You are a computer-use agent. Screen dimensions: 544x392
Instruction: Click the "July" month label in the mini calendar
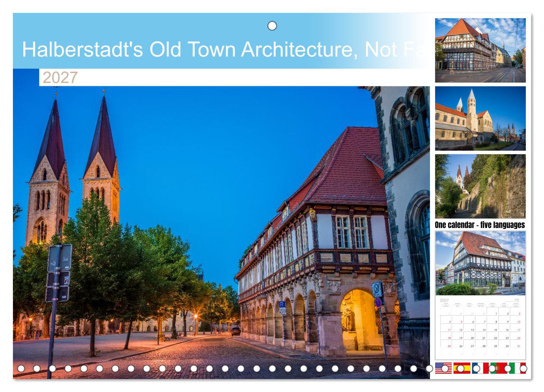point(517,299)
